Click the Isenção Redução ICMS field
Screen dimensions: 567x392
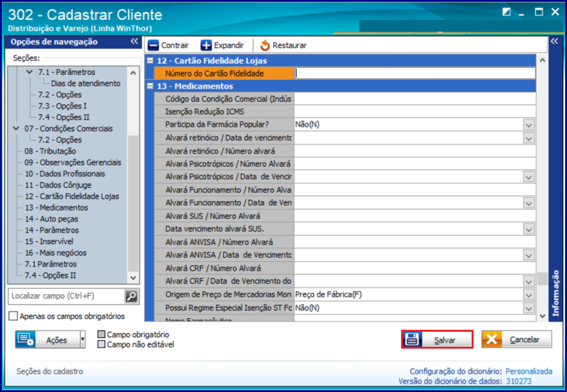click(415, 112)
